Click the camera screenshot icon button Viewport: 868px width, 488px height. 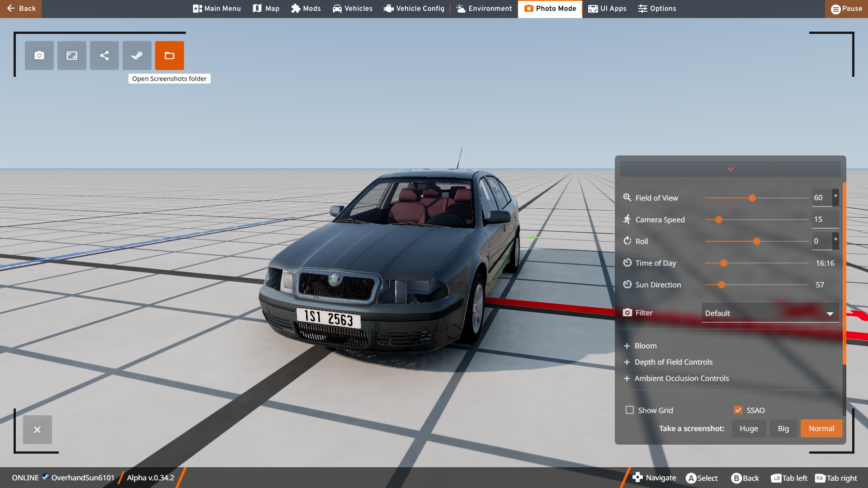point(39,56)
